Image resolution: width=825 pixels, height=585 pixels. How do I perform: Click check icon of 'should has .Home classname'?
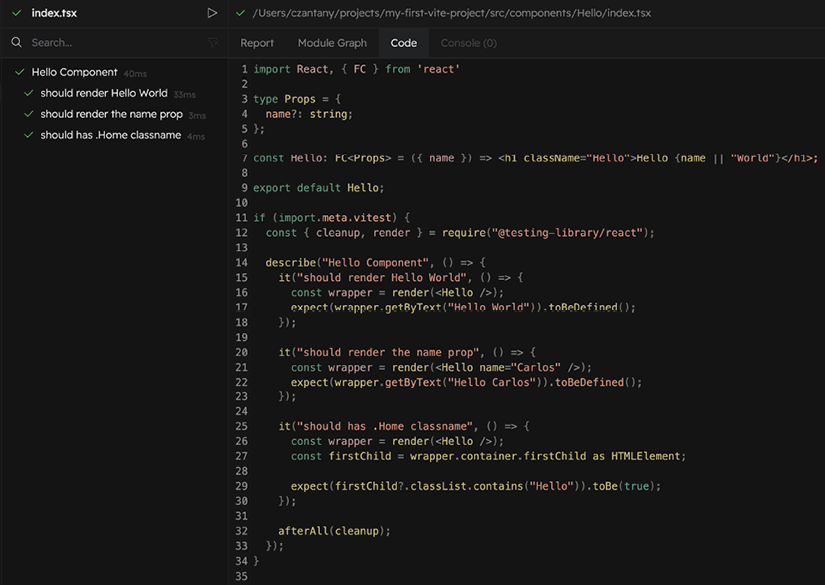point(30,135)
